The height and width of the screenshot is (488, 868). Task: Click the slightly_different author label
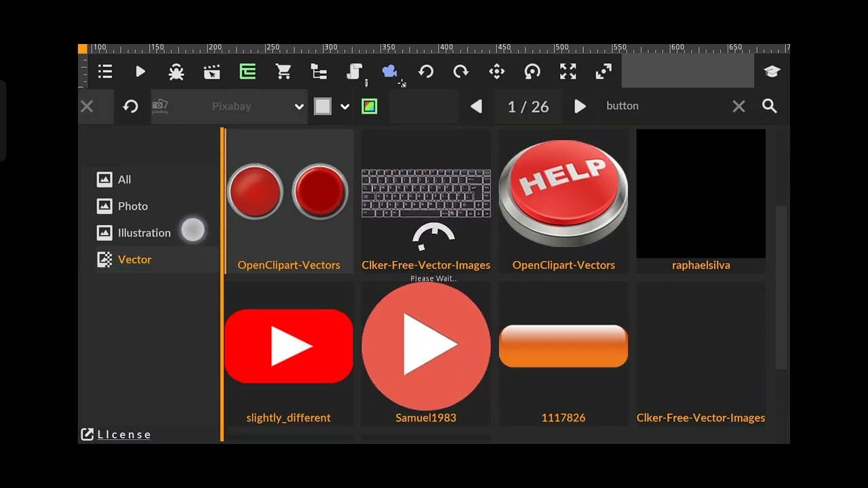pyautogui.click(x=289, y=418)
